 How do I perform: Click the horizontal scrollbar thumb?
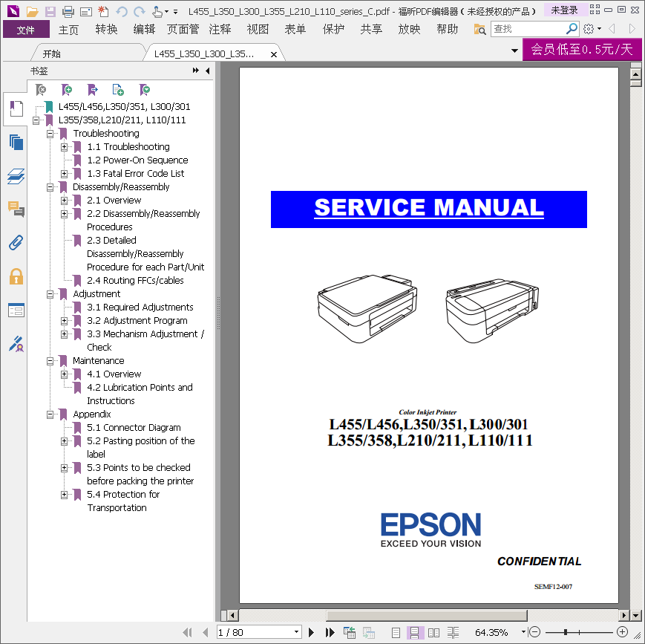427,616
